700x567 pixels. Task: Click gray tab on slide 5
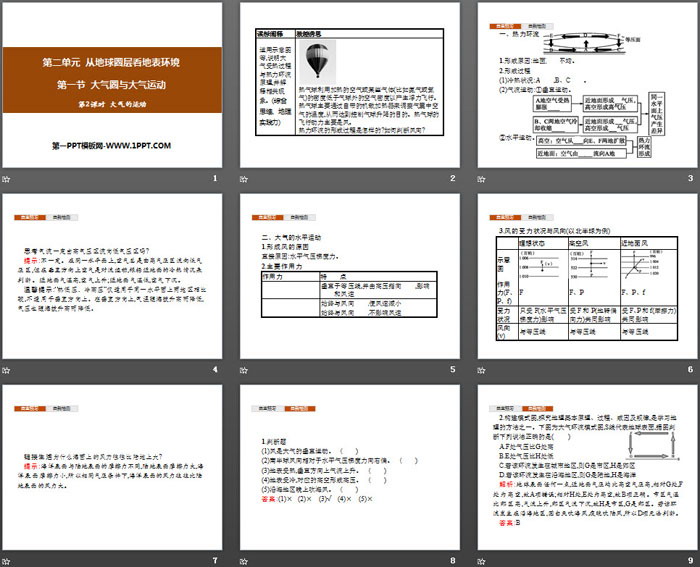click(300, 217)
